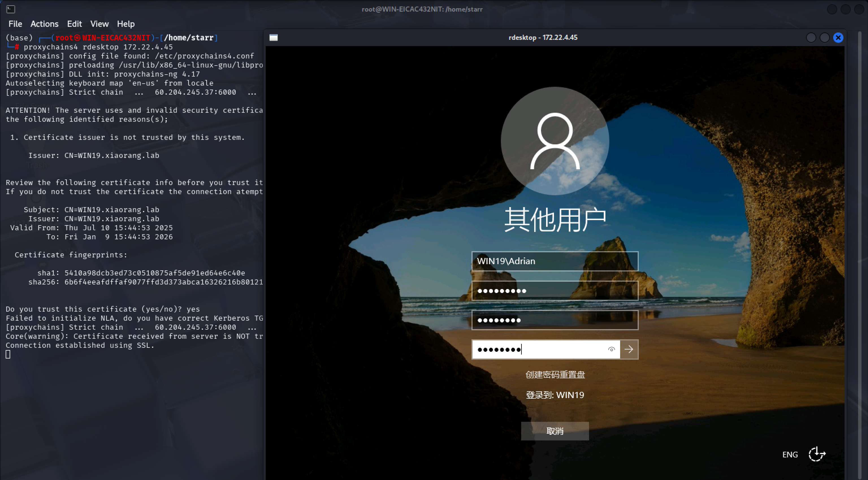Click the Subject: CN=WIN19.xiaorang.lab line
Viewport: 868px width, 480px height.
91,210
